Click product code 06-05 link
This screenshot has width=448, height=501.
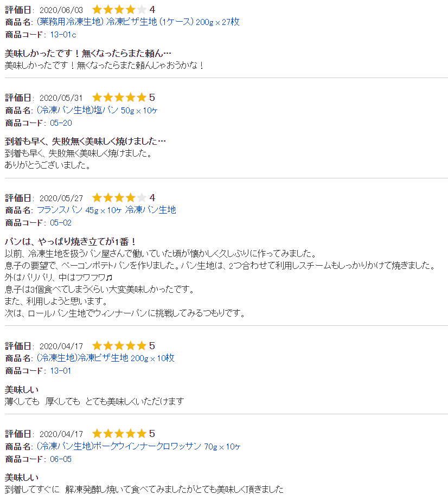click(61, 459)
